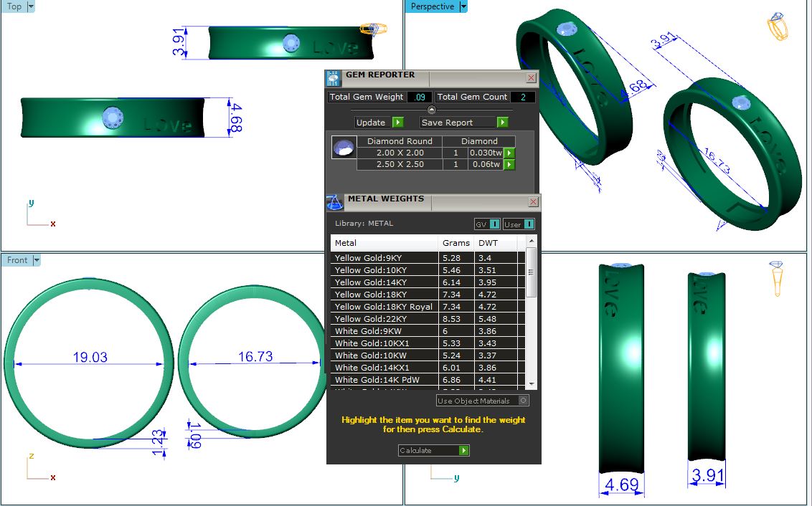Close the Metal Weights panel
812x506 pixels.
point(532,202)
